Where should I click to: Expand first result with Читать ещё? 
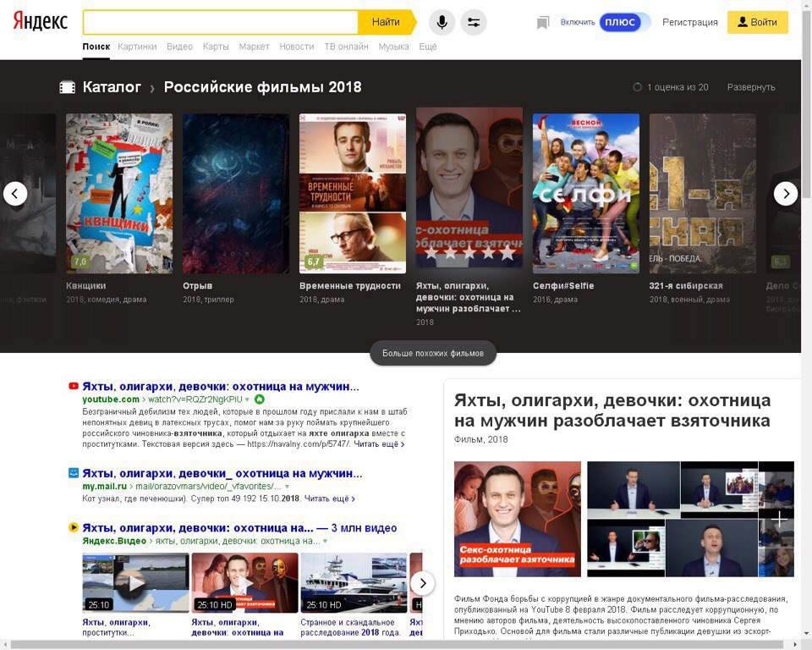(379, 444)
